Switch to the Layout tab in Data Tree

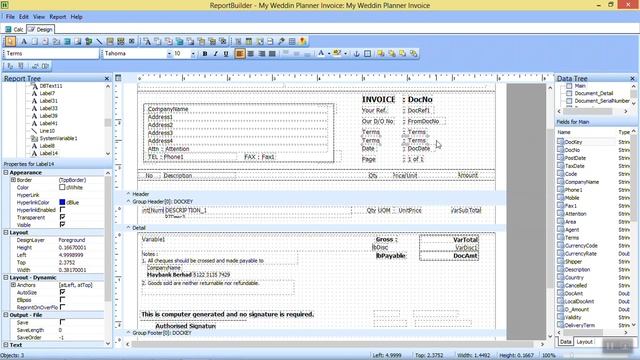tap(584, 342)
